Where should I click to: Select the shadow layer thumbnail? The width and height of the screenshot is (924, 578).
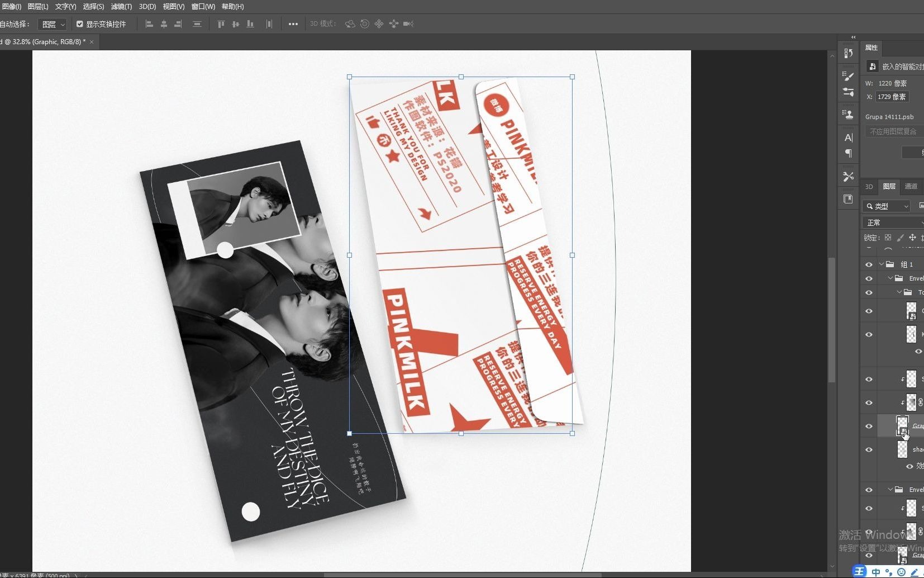coord(903,449)
